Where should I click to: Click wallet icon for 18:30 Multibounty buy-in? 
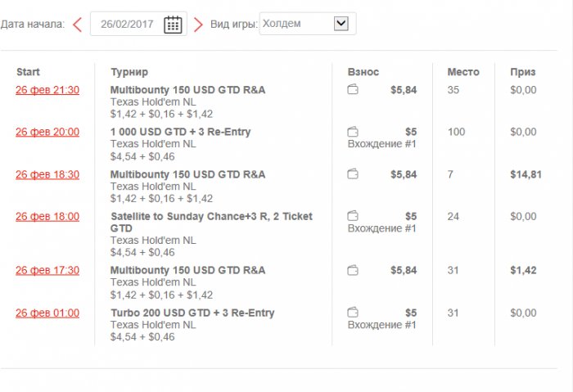pos(353,174)
